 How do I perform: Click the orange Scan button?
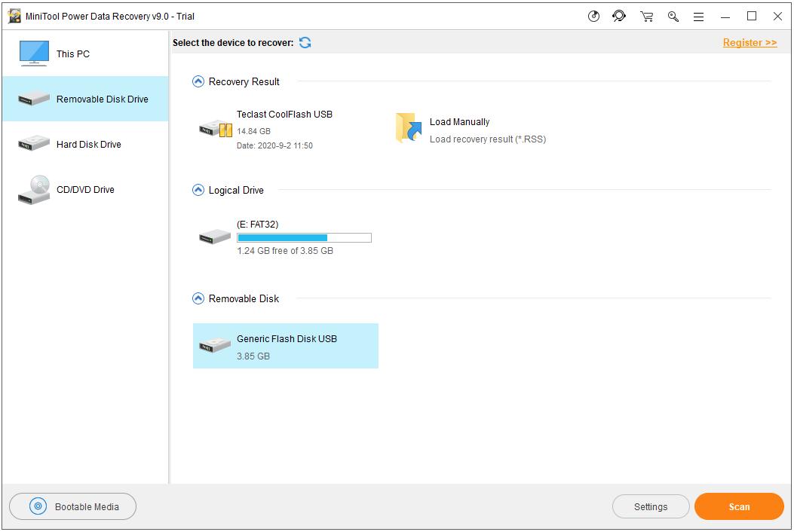(x=739, y=506)
